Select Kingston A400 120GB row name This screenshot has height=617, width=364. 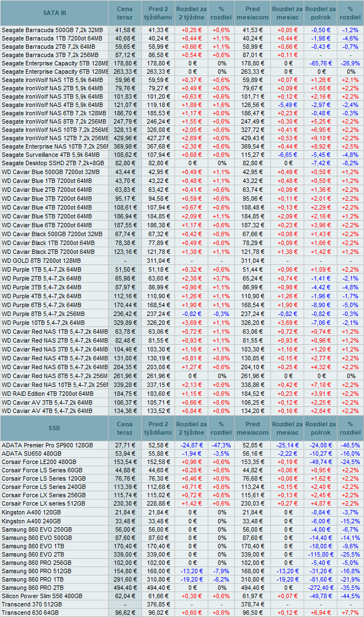31,512
